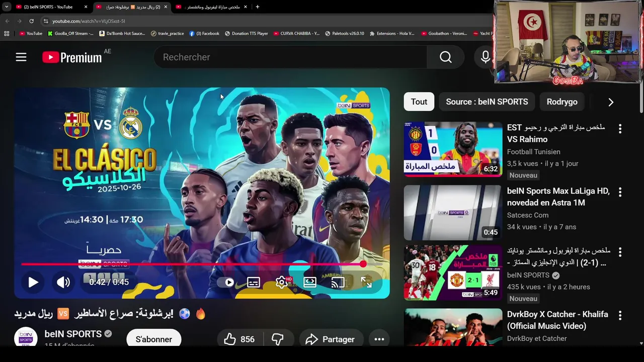Reload the current page
The image size is (644, 362).
31,21
